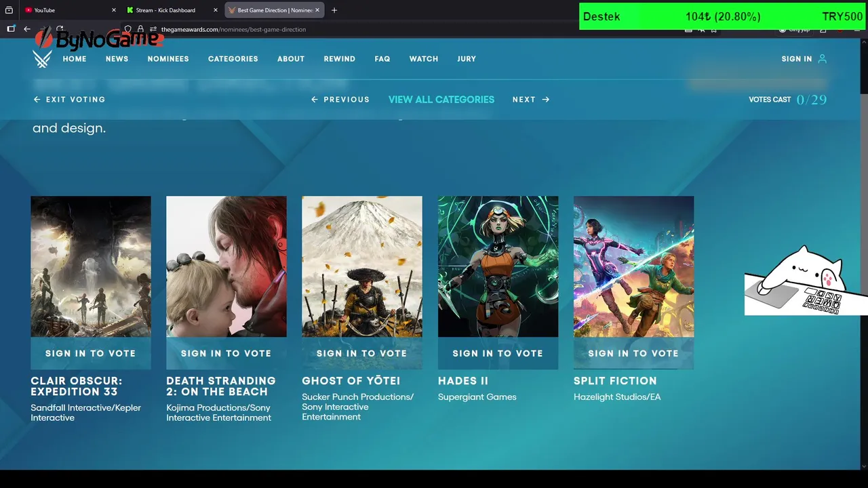The image size is (868, 488).
Task: Click the browser back arrow
Action: 27,29
